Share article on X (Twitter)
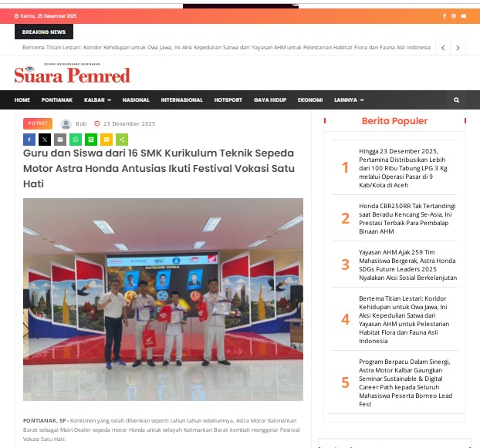480x448 pixels. [45, 140]
